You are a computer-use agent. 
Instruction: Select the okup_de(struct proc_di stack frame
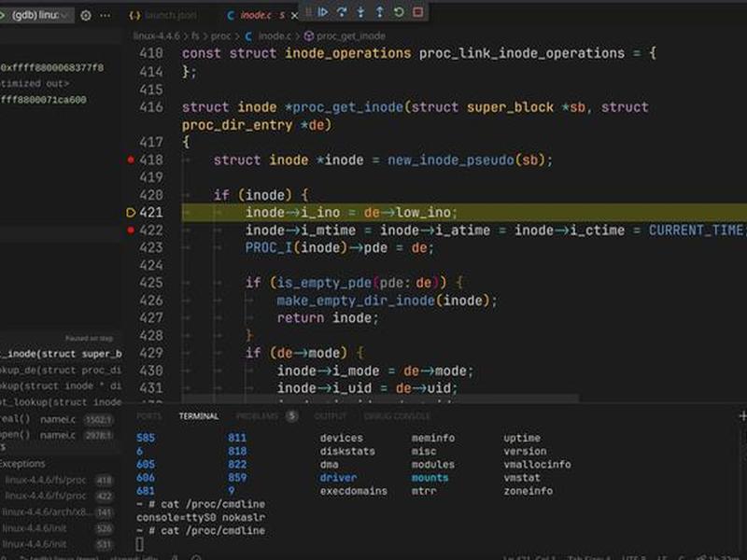pos(61,370)
